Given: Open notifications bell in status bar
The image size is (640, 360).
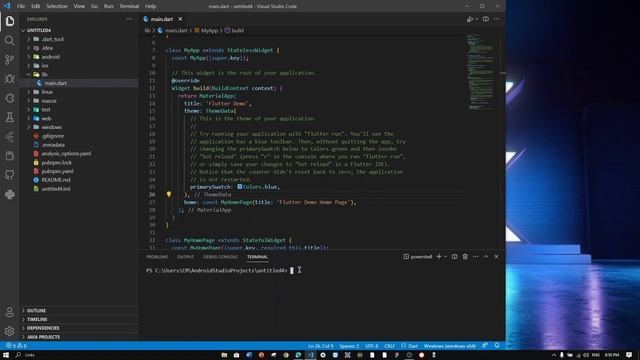Looking at the screenshot, I should coord(497,345).
